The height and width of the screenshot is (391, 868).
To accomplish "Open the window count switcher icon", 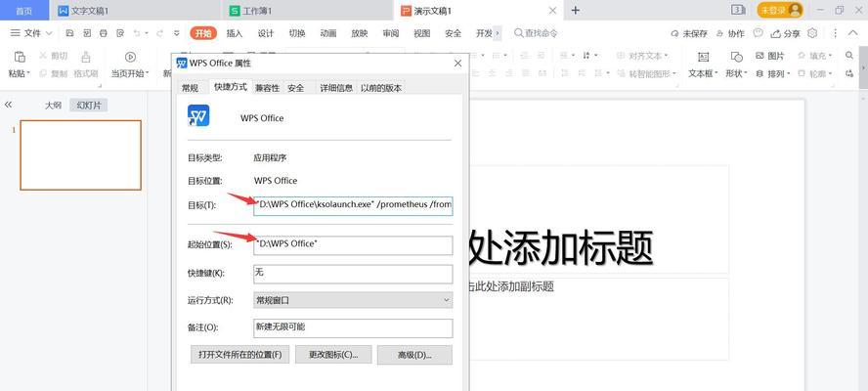I will tap(738, 10).
